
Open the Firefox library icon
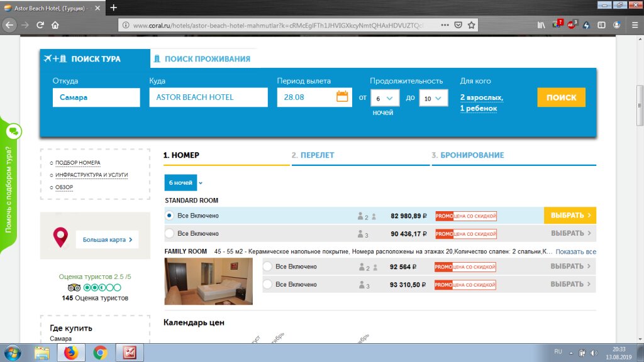coord(541,25)
